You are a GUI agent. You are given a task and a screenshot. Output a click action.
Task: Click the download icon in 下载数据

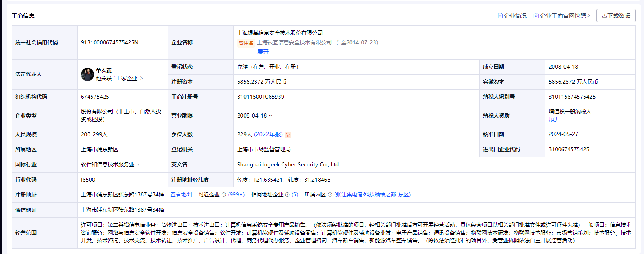pyautogui.click(x=604, y=16)
